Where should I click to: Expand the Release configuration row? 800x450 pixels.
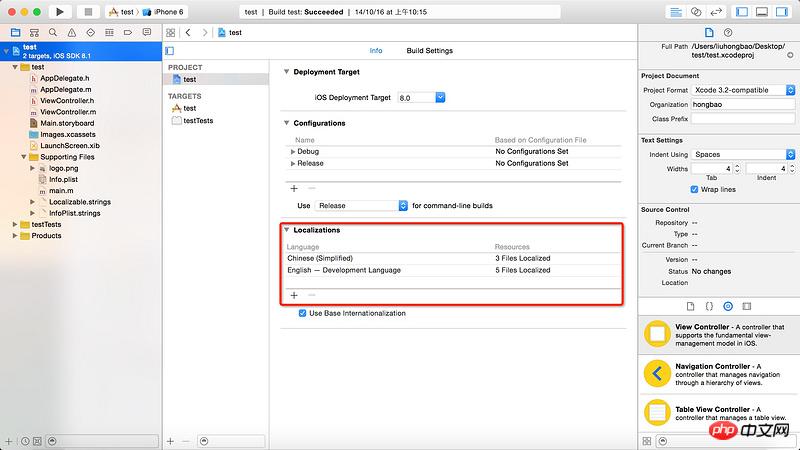tap(293, 163)
